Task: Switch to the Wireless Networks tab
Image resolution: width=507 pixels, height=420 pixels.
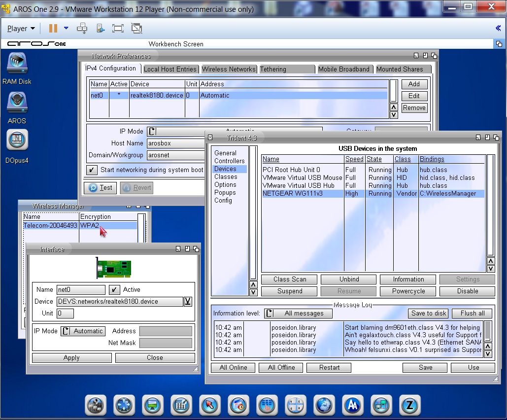Action: (x=229, y=69)
